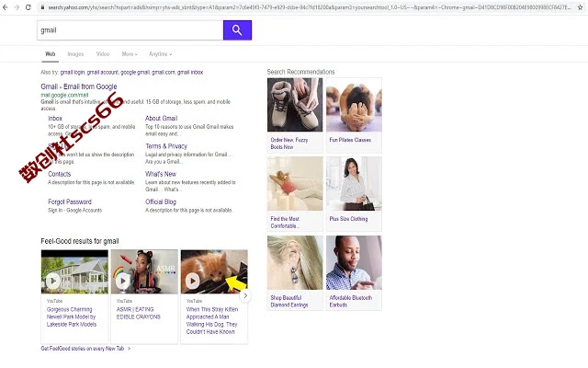
Task: Open ASMR | EATING EDIBLE CRAYONS title
Action: [x=139, y=313]
